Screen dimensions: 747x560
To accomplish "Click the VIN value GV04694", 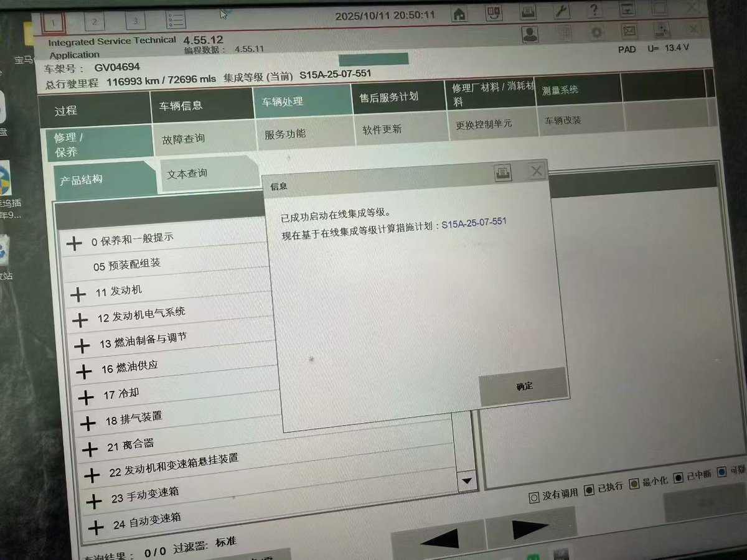I will coord(117,67).
